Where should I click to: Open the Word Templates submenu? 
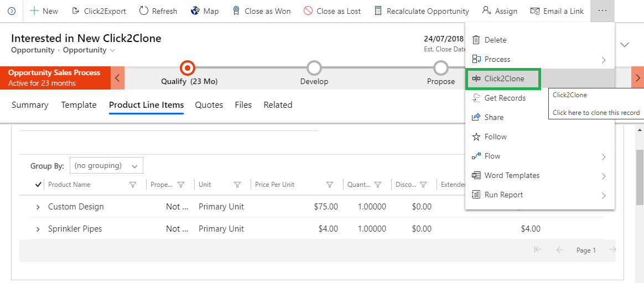512,175
